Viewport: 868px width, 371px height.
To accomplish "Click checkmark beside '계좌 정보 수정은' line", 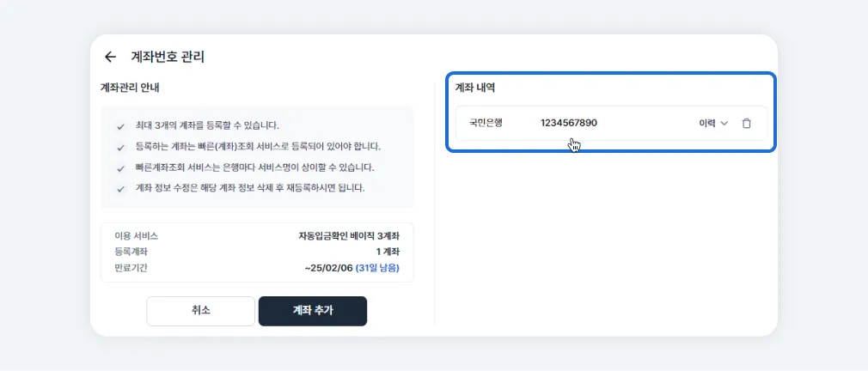I will (121, 188).
